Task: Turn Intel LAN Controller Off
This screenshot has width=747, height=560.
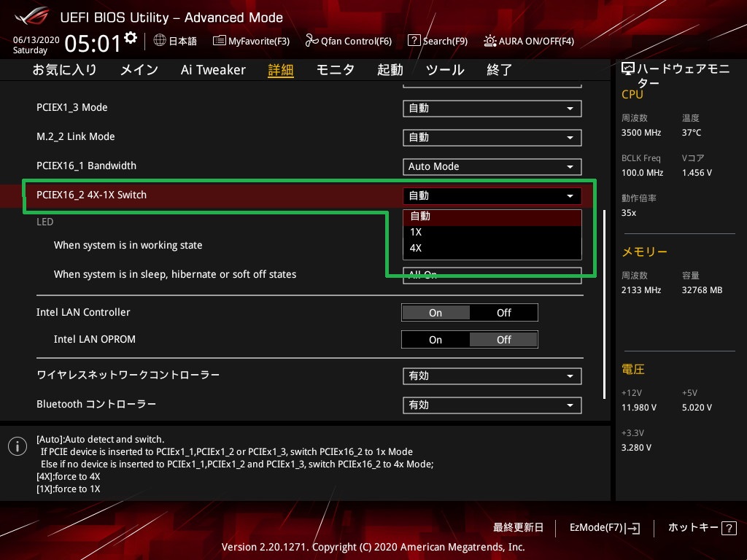Action: pos(503,313)
